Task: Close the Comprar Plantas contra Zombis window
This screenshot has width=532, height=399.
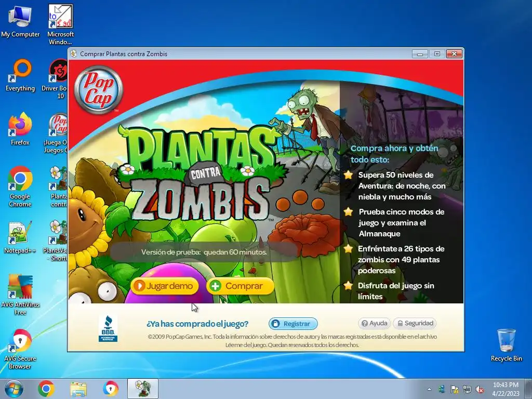Action: point(454,54)
